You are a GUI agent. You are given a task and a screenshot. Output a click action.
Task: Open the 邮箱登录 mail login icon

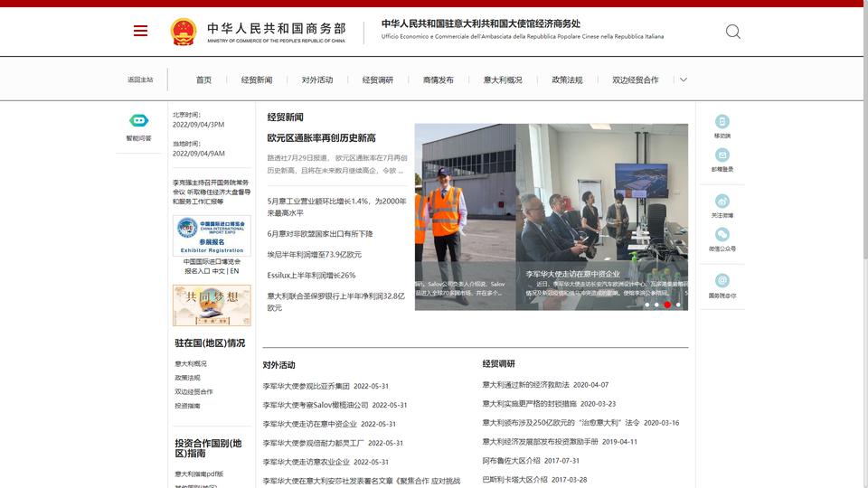722,155
